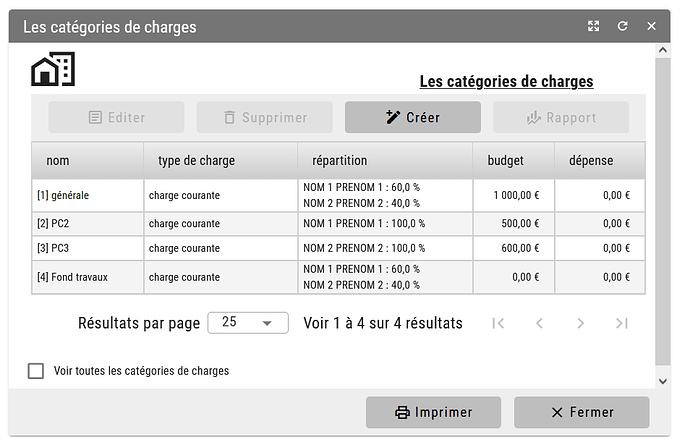The height and width of the screenshot is (444, 690).
Task: Click the Fermer button
Action: click(x=582, y=412)
